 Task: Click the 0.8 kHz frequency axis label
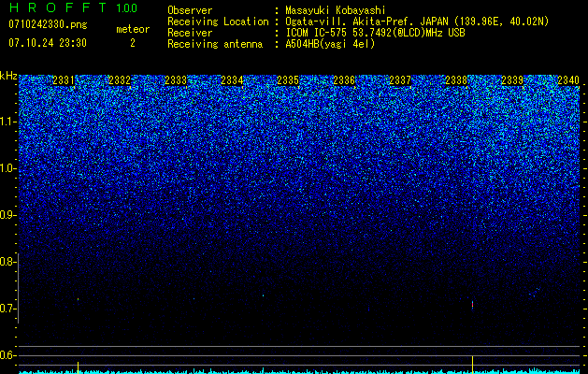click(x=7, y=262)
